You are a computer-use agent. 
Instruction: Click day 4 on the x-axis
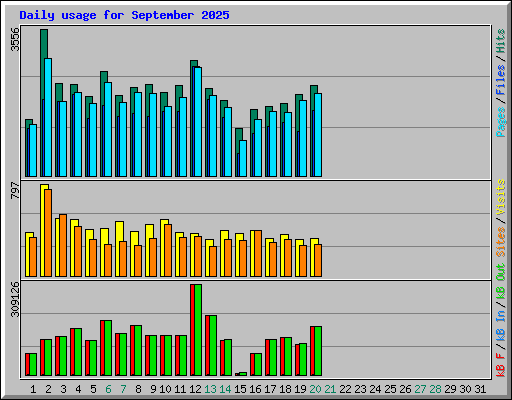[78, 389]
